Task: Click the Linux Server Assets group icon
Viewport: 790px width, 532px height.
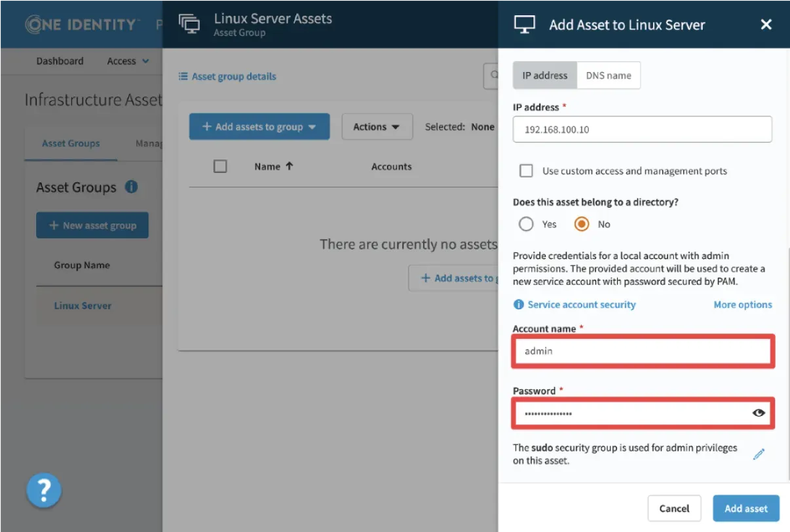Action: coord(189,24)
